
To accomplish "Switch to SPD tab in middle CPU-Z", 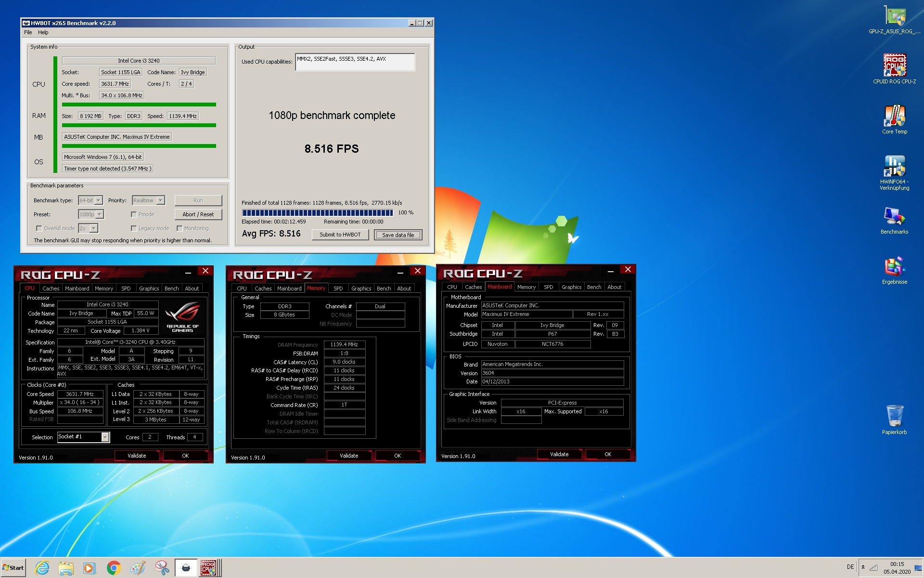I will (338, 289).
